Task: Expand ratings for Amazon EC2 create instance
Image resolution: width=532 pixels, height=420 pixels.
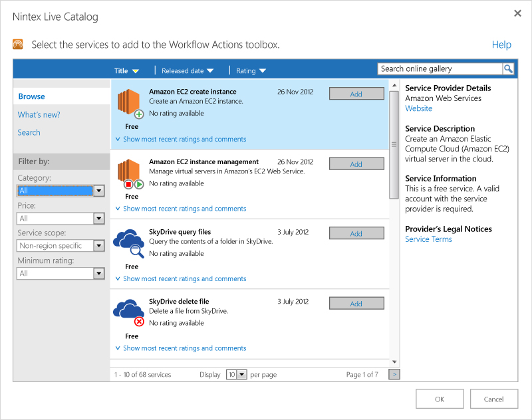Action: (181, 140)
